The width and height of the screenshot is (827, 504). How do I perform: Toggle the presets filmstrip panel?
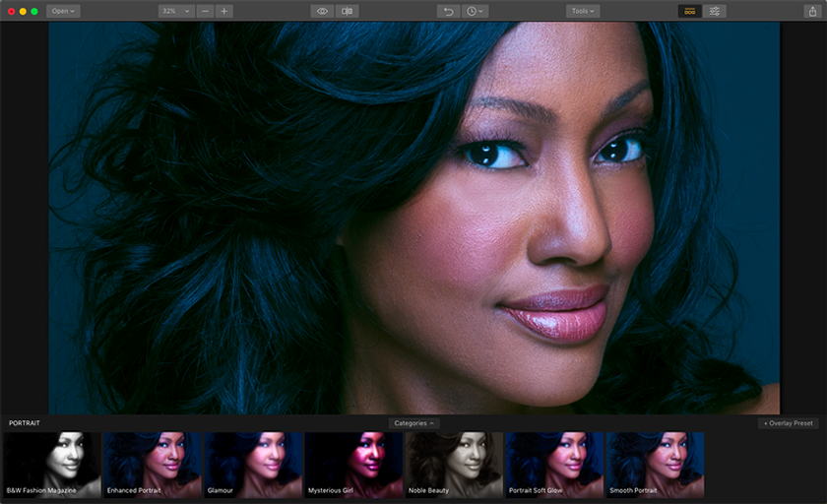tap(689, 11)
